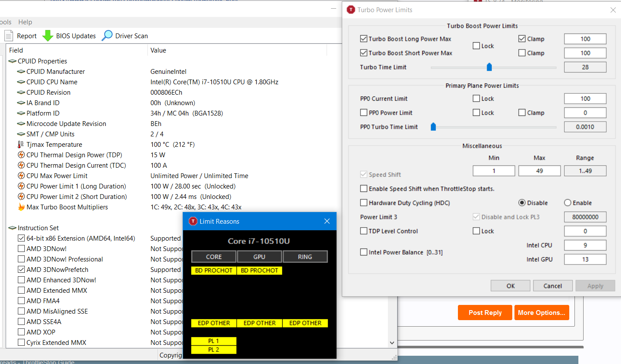
Task: Click the green BIOS Updates arrow icon
Action: [48, 36]
